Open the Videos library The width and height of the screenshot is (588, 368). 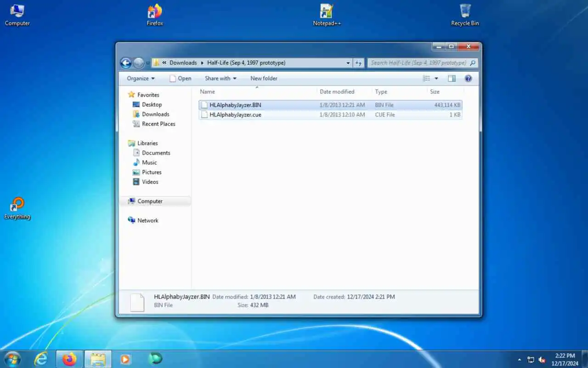tap(150, 182)
